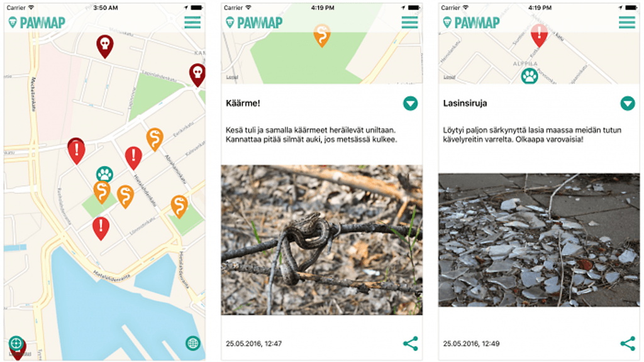Tap the skull marker near the map's right edge

pos(197,74)
